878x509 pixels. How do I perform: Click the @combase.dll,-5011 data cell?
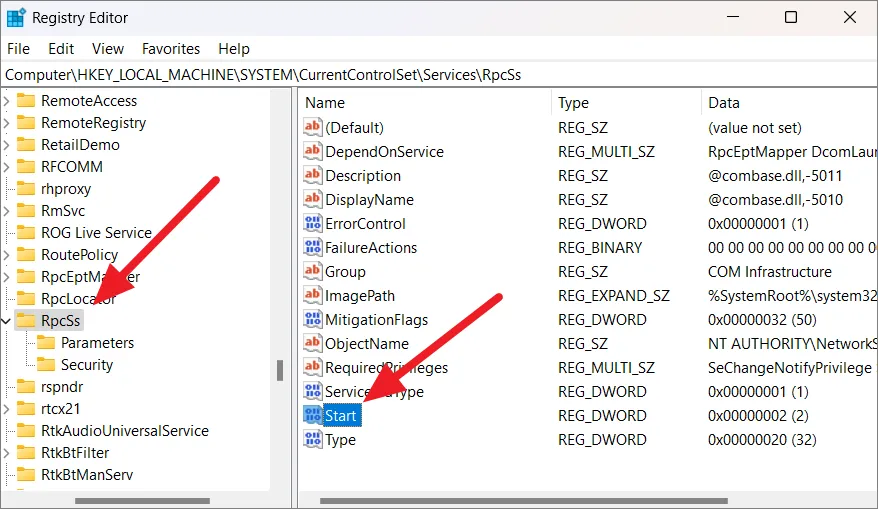click(x=775, y=175)
